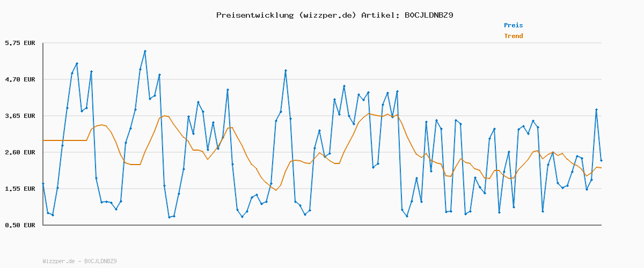Click the chart title Preisentwicklung text
This screenshot has height=268, width=644.
click(254, 15)
